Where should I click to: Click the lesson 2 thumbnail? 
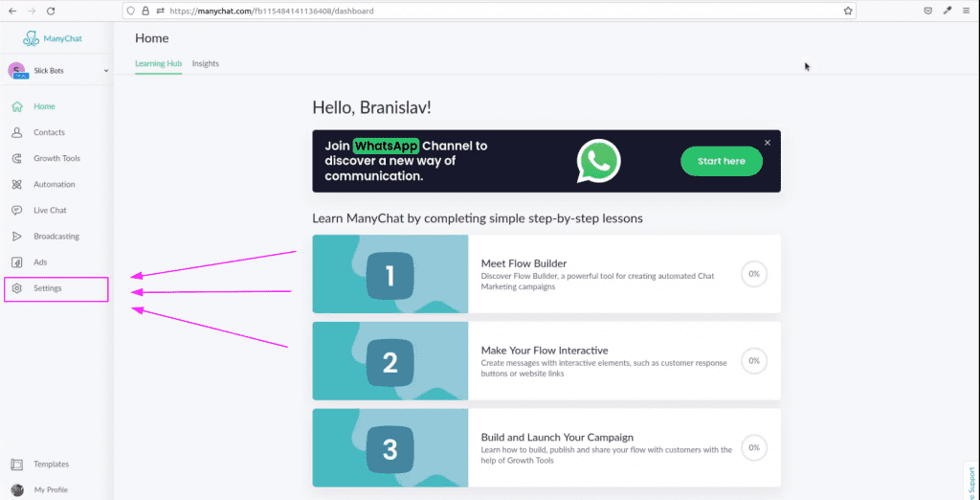(x=390, y=361)
